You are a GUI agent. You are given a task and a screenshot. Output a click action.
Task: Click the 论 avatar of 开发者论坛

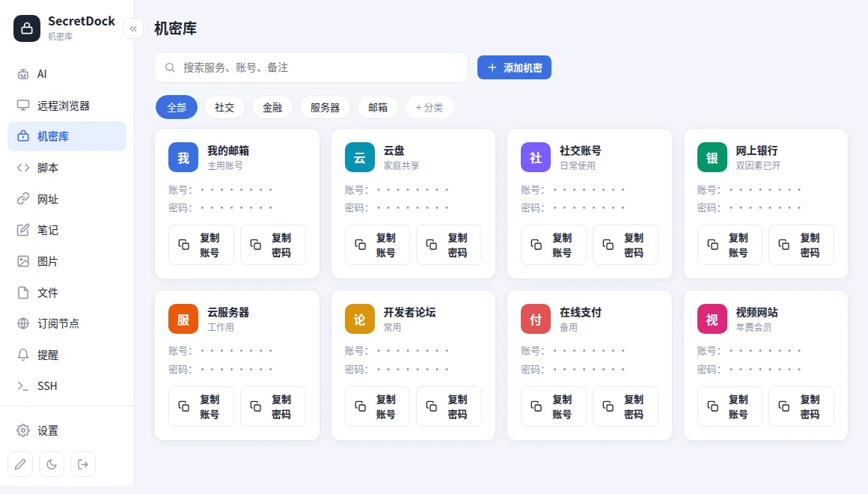359,319
